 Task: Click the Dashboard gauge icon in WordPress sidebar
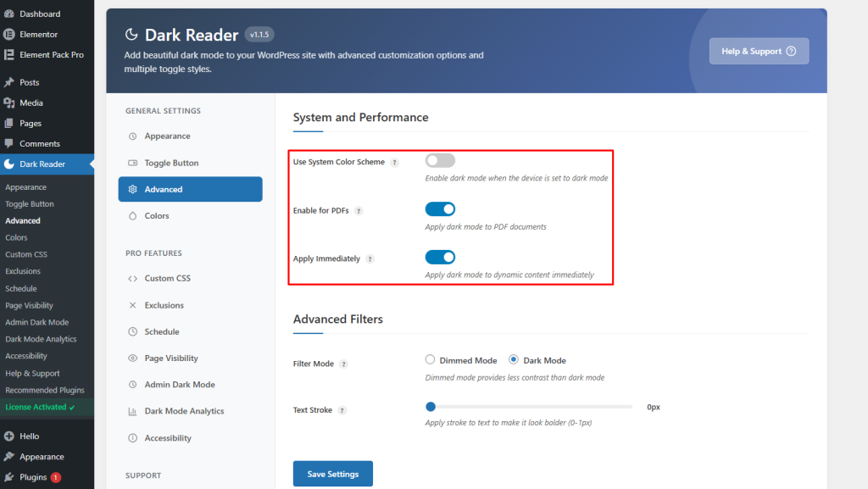(8, 14)
